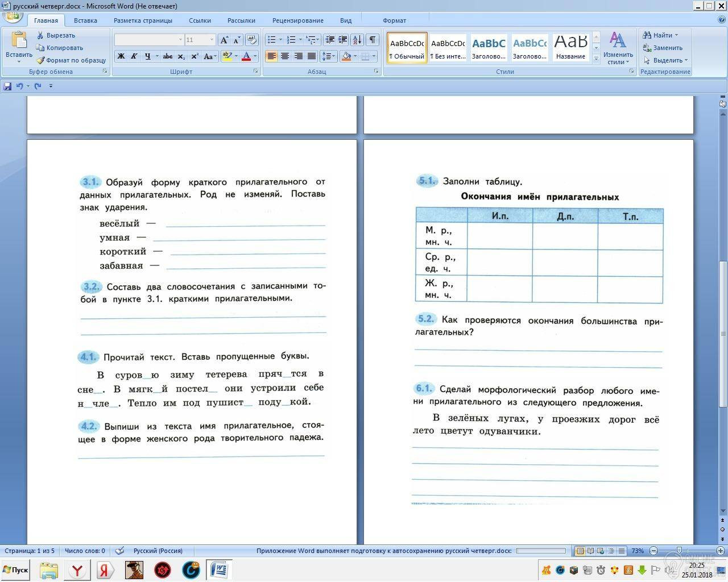This screenshot has width=728, height=582.
Task: Toggle italic (К) formatting
Action: (x=134, y=56)
